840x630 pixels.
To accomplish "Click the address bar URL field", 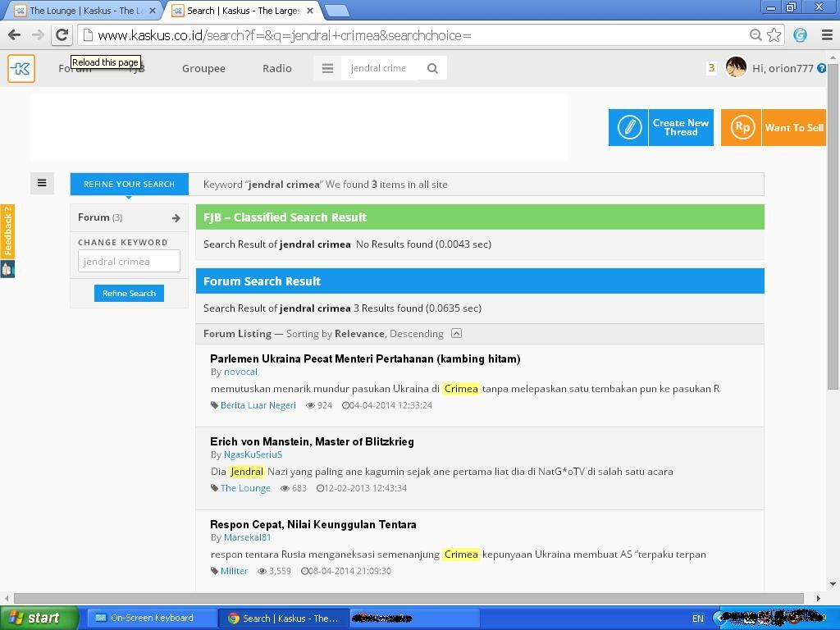I will (418, 35).
